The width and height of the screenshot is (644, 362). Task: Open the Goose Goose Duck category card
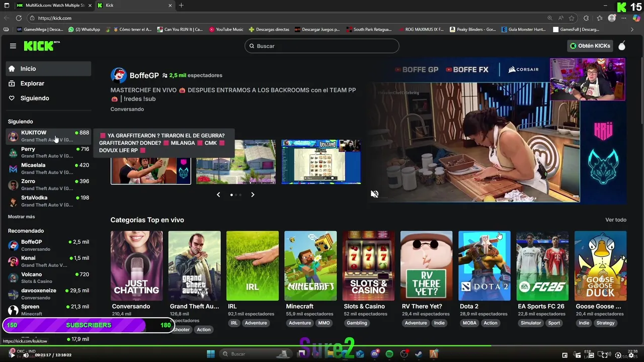click(x=600, y=265)
